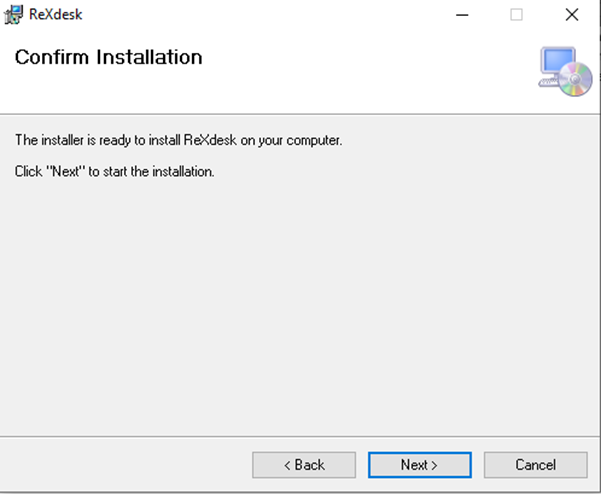Viewport: 601px width, 494px height.
Task: Click the blank area left of Back button
Action: pyautogui.click(x=120, y=465)
